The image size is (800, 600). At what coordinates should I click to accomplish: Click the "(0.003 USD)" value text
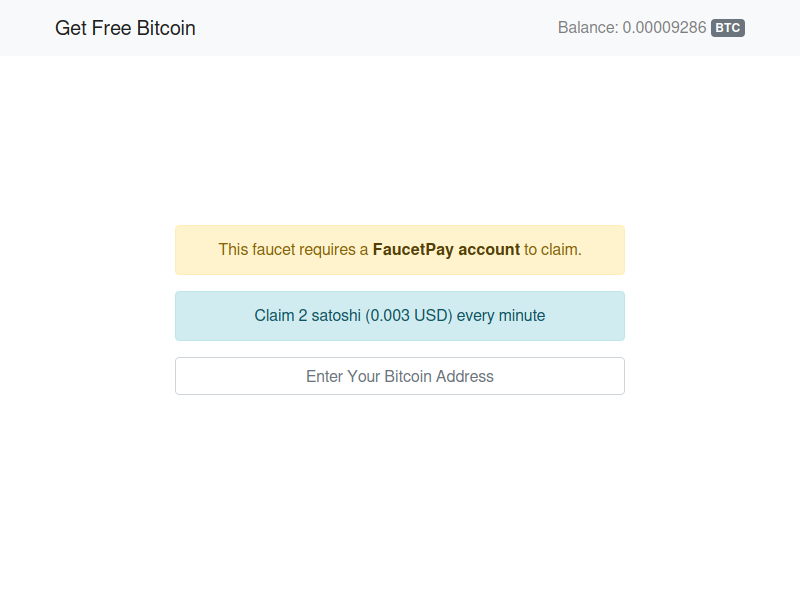click(409, 316)
